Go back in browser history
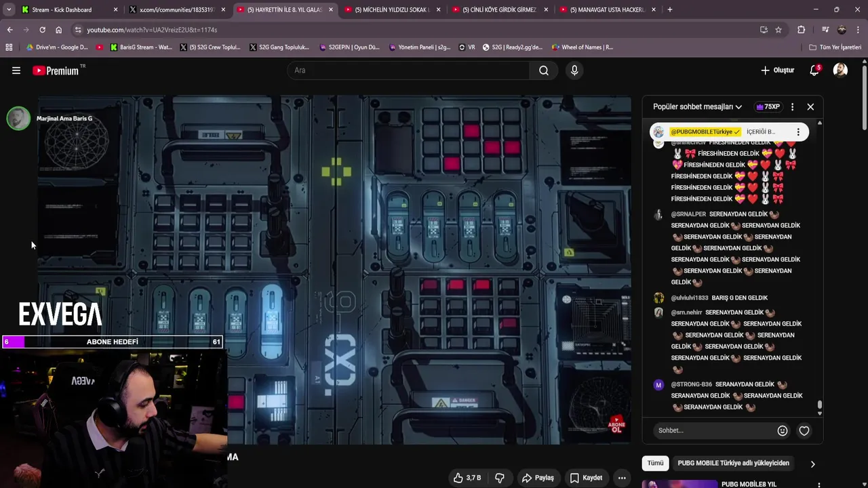 tap(9, 30)
